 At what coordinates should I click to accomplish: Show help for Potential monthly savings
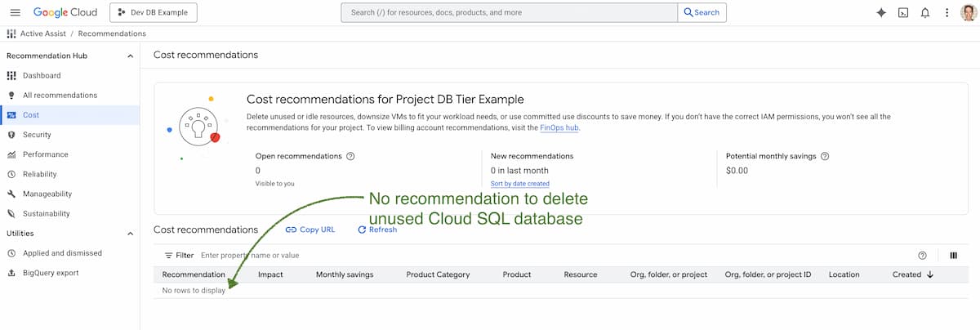825,156
